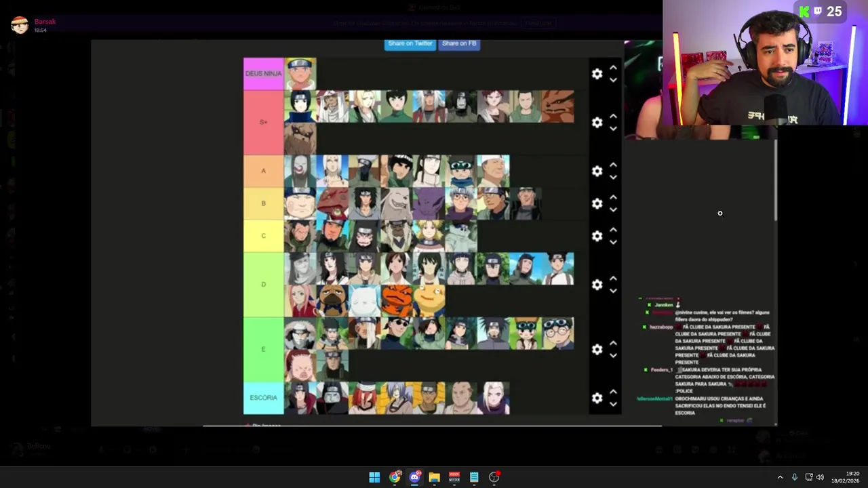This screenshot has height=488, width=868.
Task: Move ESCORIA tier up with arrow
Action: click(x=613, y=392)
